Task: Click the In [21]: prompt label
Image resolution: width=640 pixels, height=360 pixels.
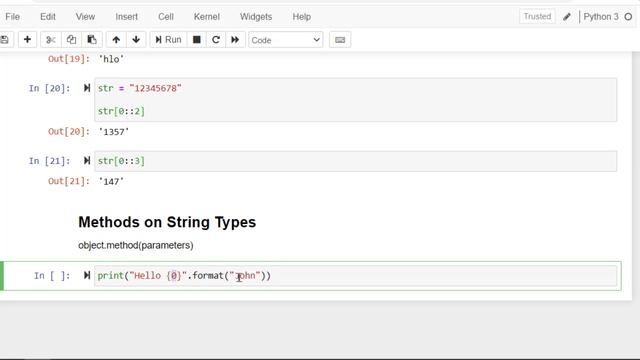Action: [49, 161]
